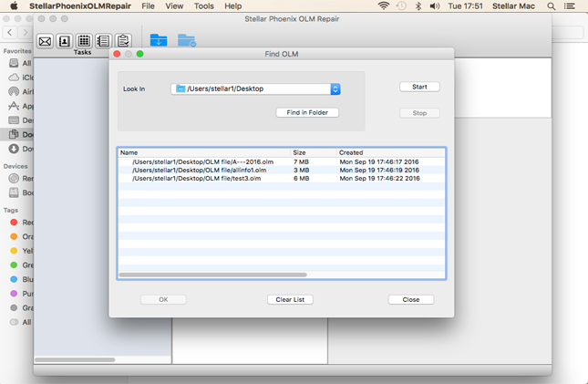Click the Mail envelope icon in toolbar

pos(45,41)
